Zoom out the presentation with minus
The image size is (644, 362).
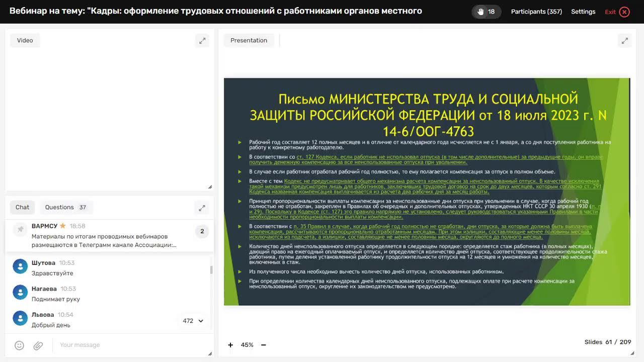pos(263,345)
